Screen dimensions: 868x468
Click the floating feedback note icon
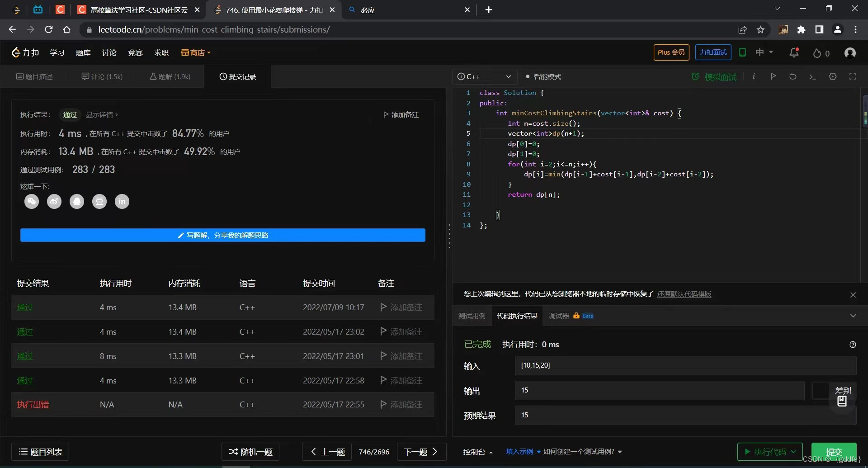(842, 401)
